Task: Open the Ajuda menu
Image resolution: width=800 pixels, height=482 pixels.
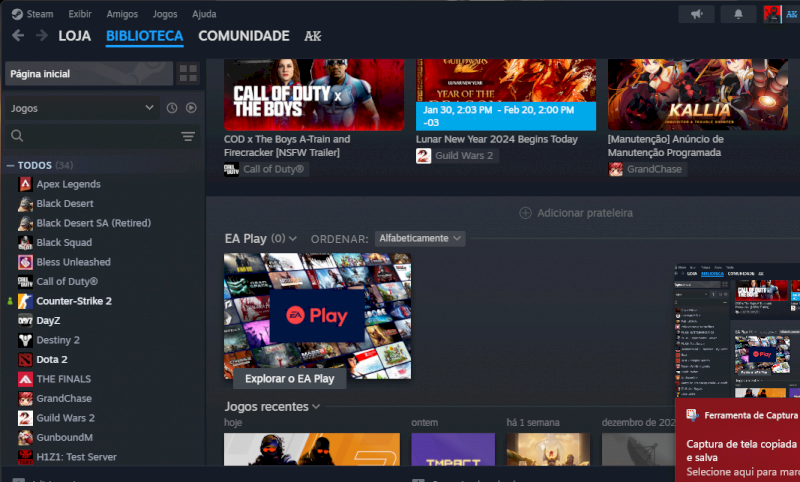Action: (x=204, y=14)
